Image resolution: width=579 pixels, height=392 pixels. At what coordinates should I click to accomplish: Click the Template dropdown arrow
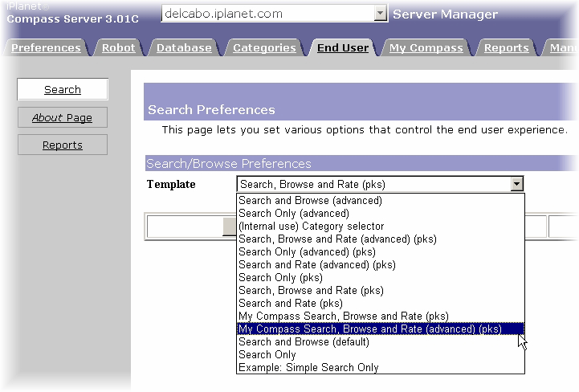[516, 184]
